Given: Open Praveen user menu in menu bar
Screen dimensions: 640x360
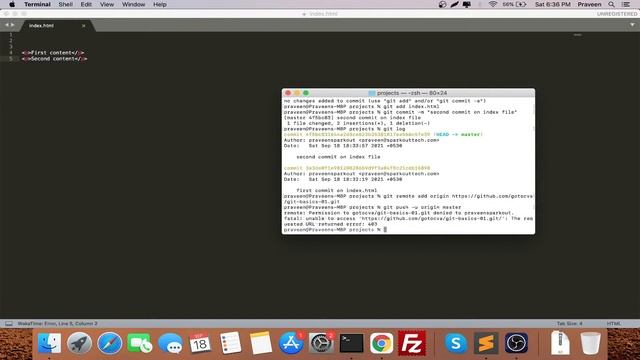Looking at the screenshot, I should 589,4.
